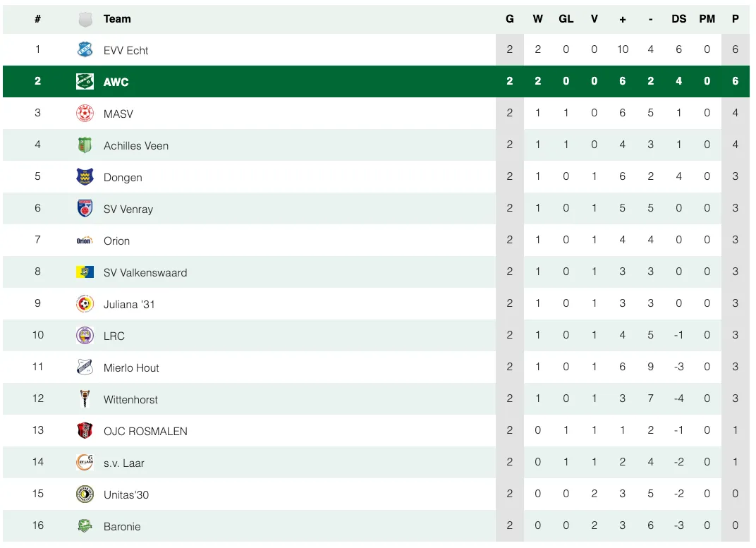756x548 pixels.
Task: Click the MASV red crest icon
Action: click(x=85, y=114)
